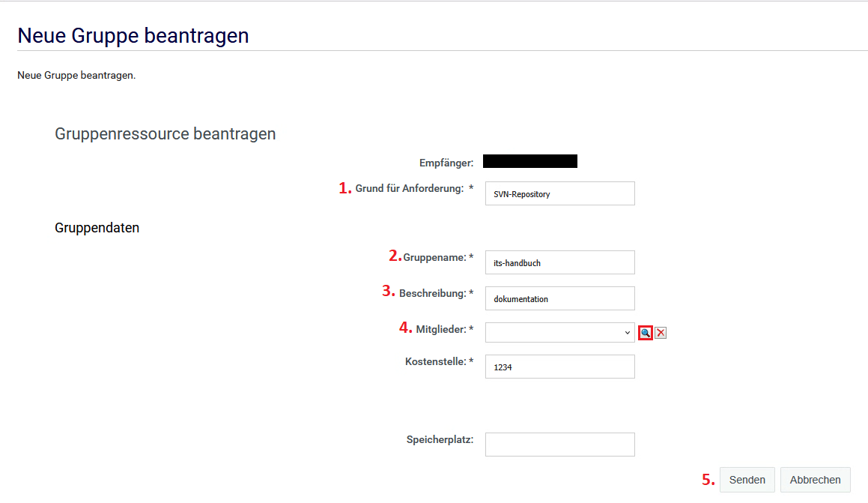The width and height of the screenshot is (868, 503).
Task: Click the Beschreibung field label
Action: click(433, 293)
